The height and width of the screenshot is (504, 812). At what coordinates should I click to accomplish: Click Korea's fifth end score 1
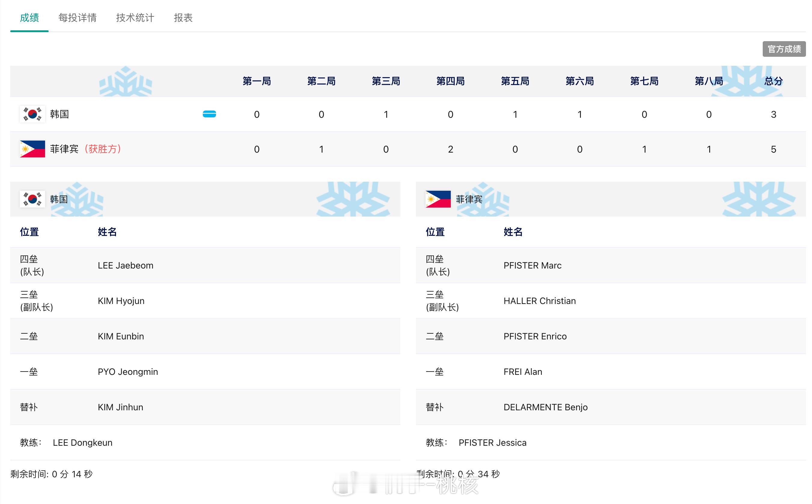515,114
